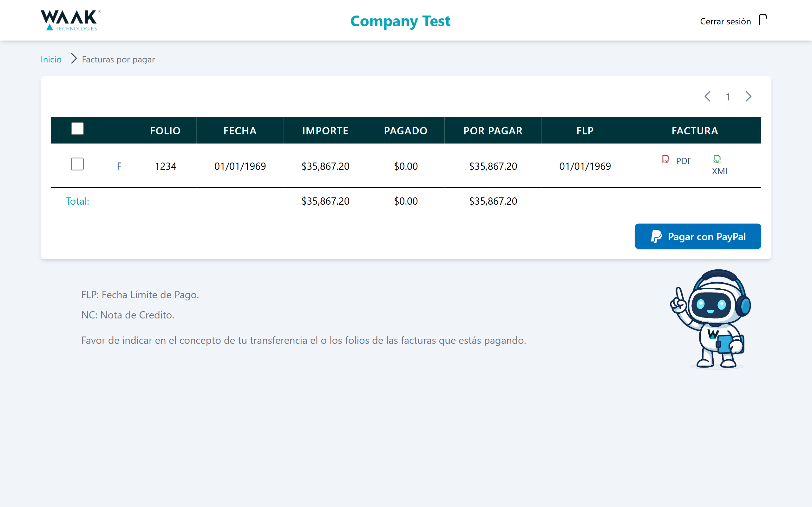Click the green XML badge icon
This screenshot has width=812, height=507.
[717, 159]
